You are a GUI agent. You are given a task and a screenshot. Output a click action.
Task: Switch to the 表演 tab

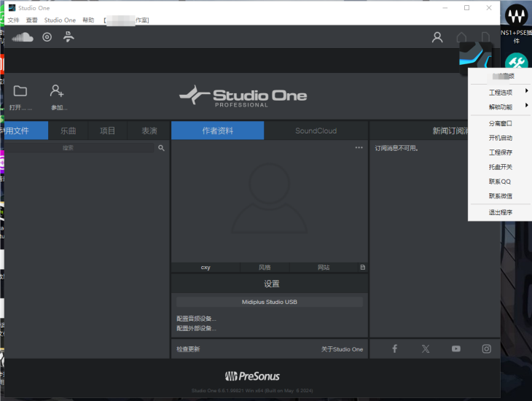[149, 131]
